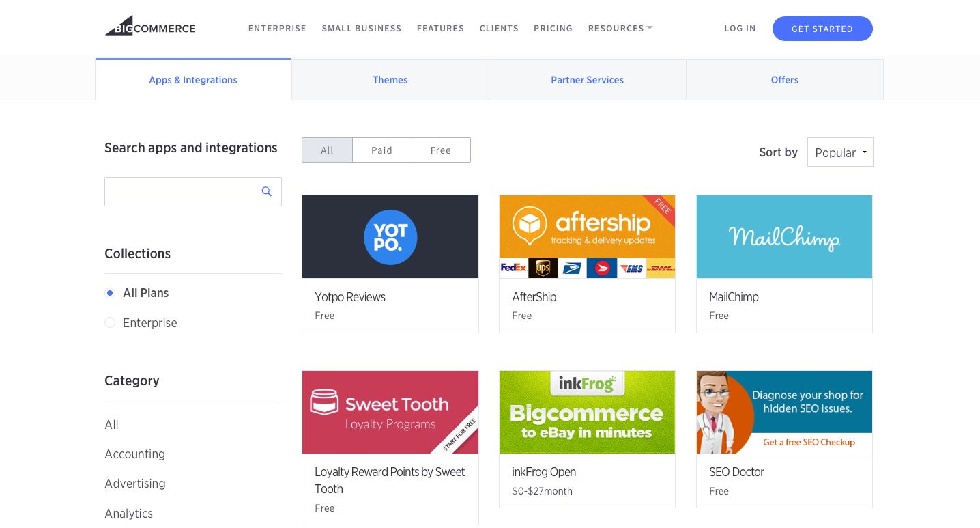Open Sweet Tooth Loyalty Programs banner
980x528 pixels.
[x=390, y=412]
